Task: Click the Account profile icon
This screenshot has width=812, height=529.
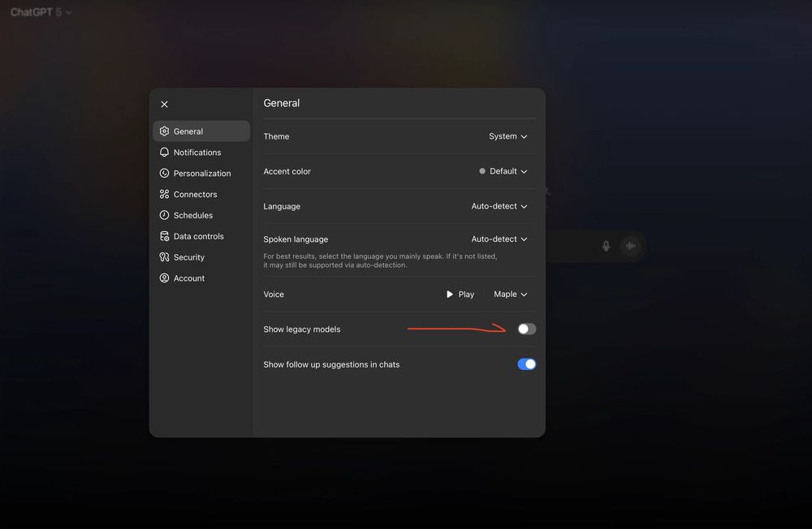Action: pos(165,278)
